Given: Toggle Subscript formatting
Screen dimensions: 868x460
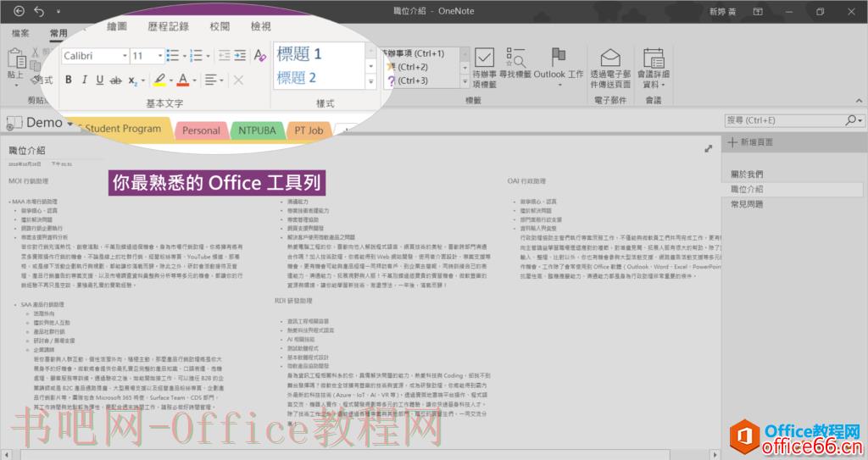Looking at the screenshot, I should [133, 80].
